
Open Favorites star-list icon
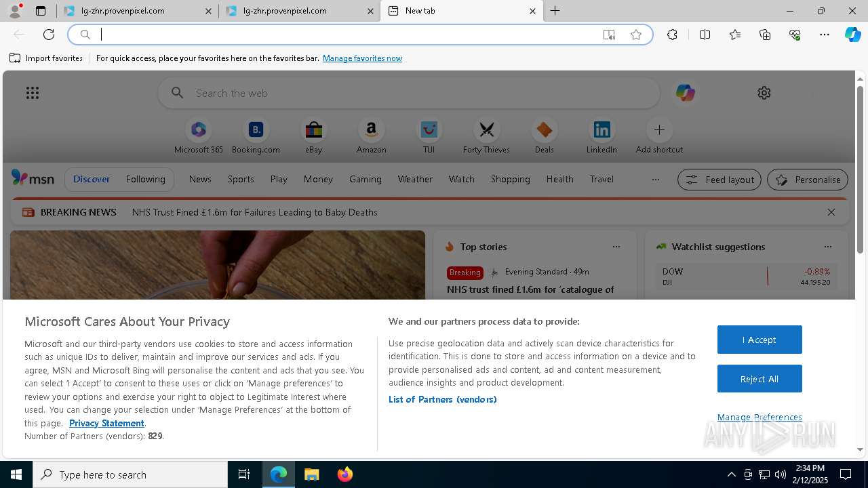(x=735, y=35)
